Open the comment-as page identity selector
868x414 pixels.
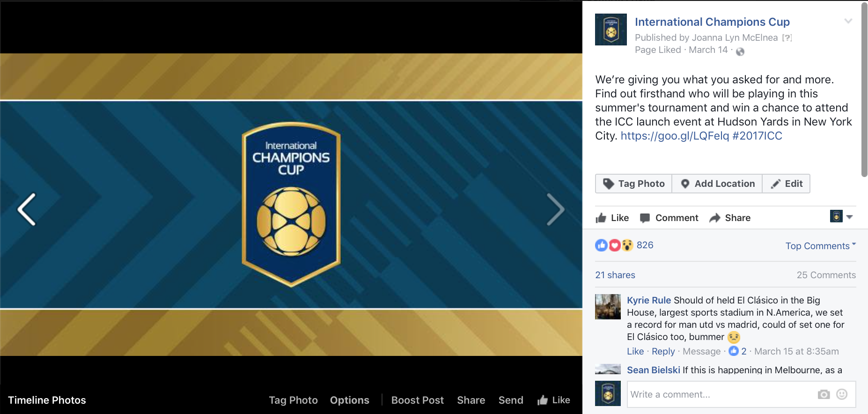click(x=841, y=216)
